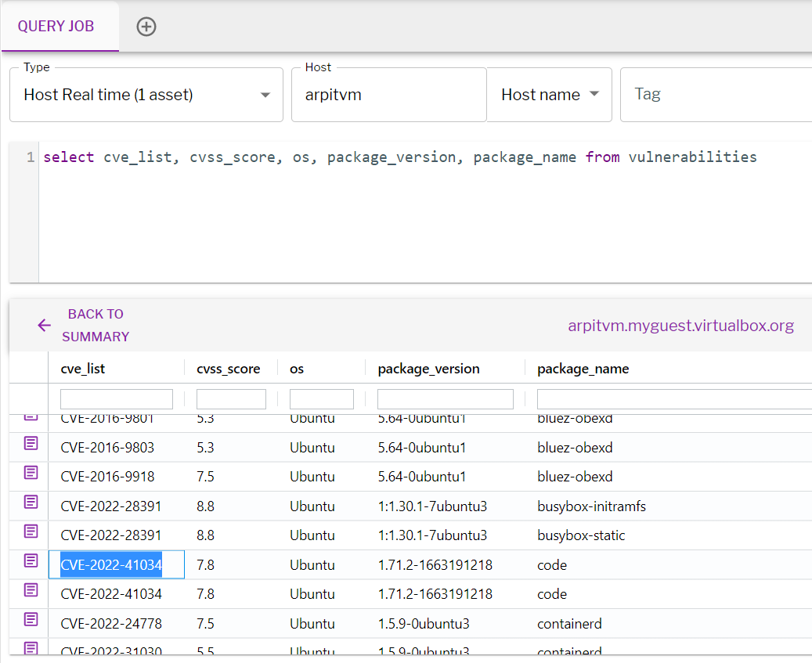
Task: Open details for the busybox-static vulnerability row
Action: [x=29, y=531]
